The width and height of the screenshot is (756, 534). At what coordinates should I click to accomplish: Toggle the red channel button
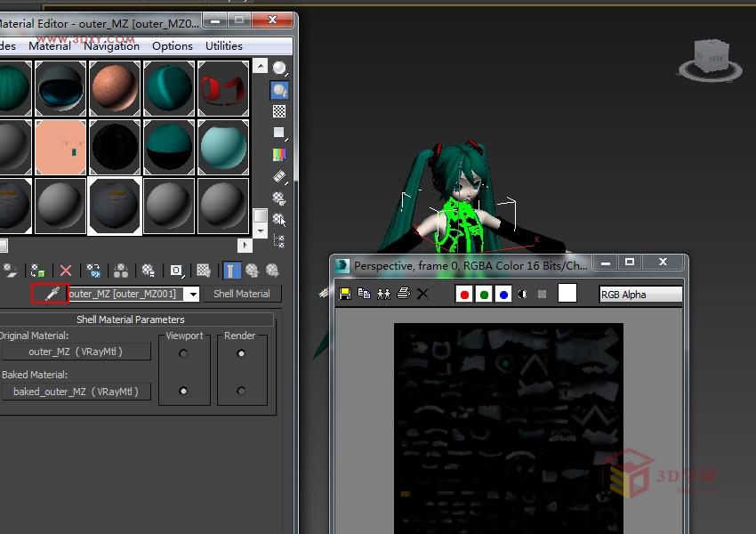tap(464, 295)
